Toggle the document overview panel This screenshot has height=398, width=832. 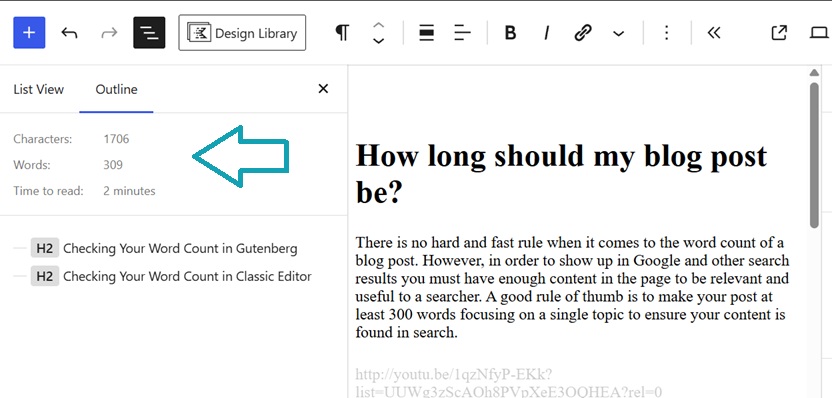149,33
